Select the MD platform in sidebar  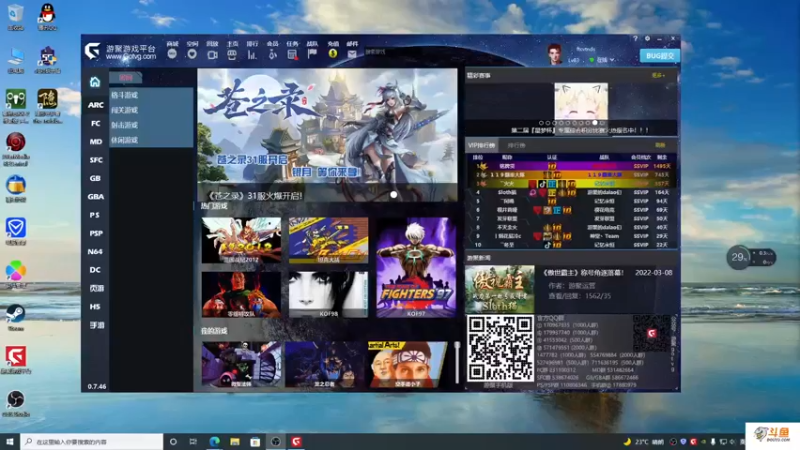click(96, 142)
